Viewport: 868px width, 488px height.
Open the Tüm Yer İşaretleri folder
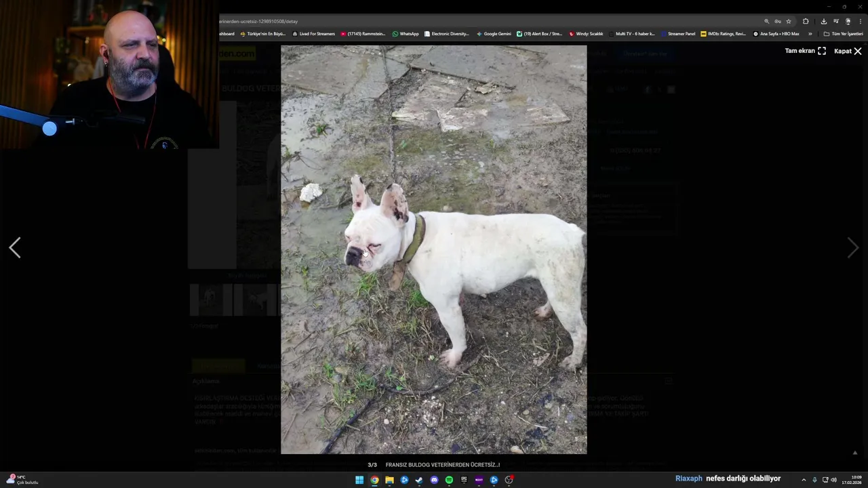click(843, 34)
